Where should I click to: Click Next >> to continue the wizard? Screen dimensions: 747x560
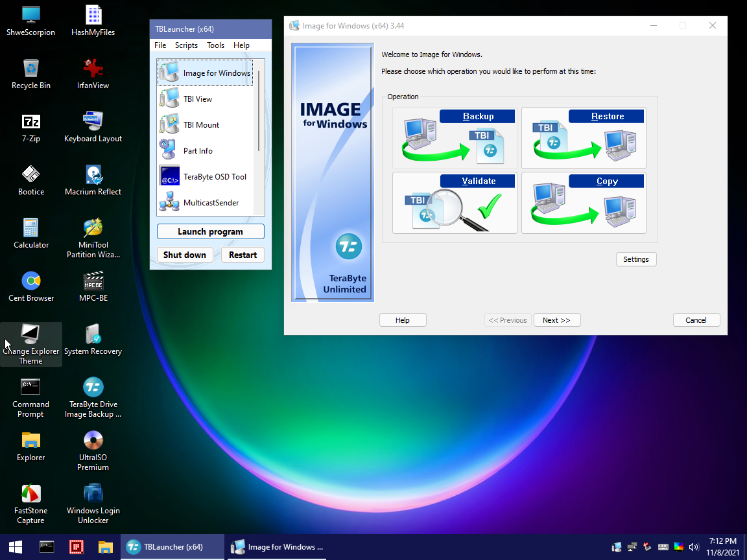click(557, 320)
